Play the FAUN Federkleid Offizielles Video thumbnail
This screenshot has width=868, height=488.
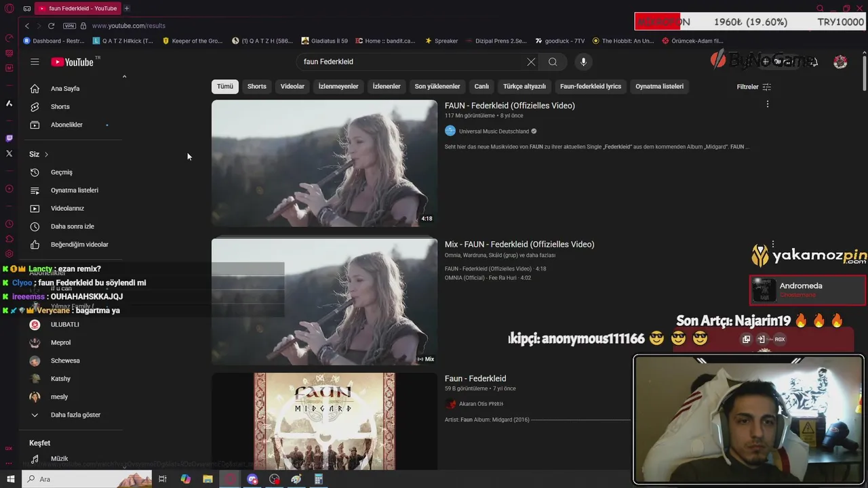pos(324,163)
